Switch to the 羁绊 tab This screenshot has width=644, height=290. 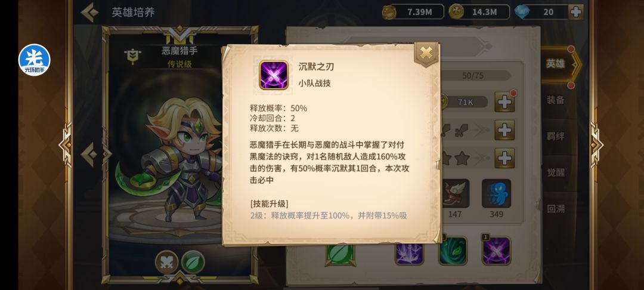(x=555, y=136)
